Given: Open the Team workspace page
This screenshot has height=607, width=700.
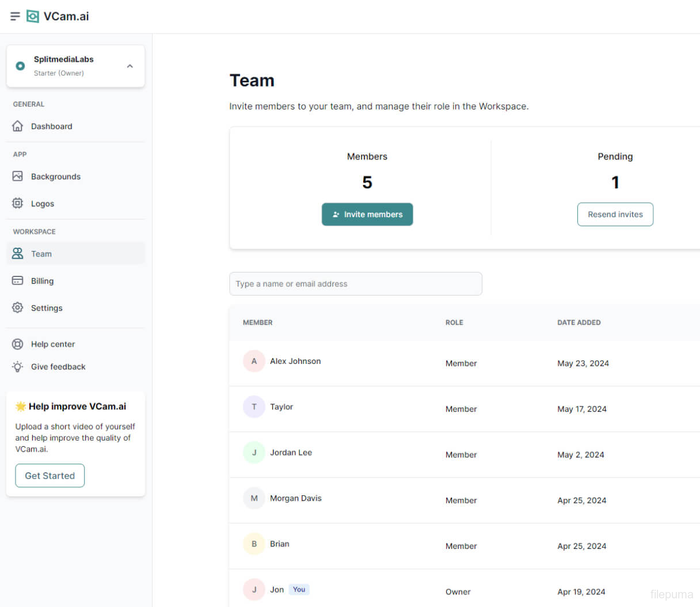Looking at the screenshot, I should click(41, 254).
